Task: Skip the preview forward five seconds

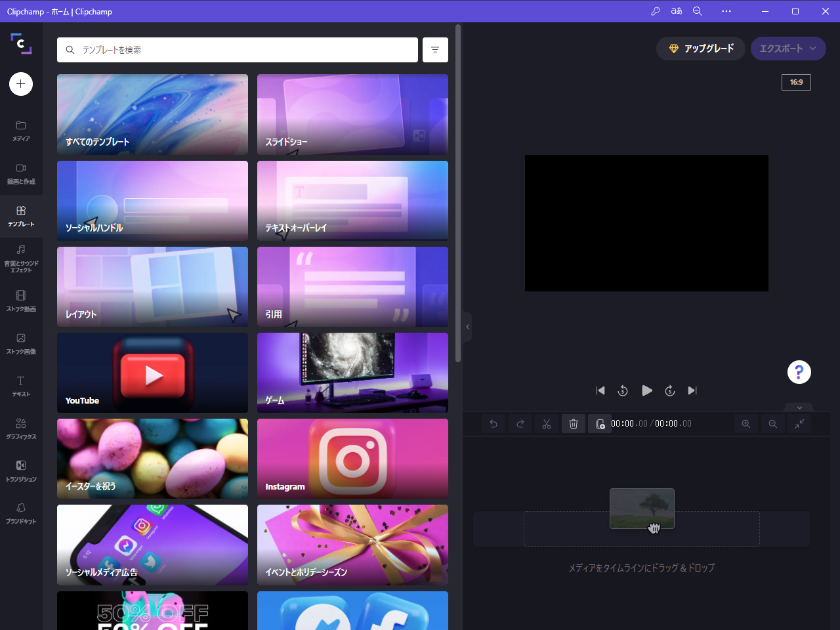Action: 670,390
